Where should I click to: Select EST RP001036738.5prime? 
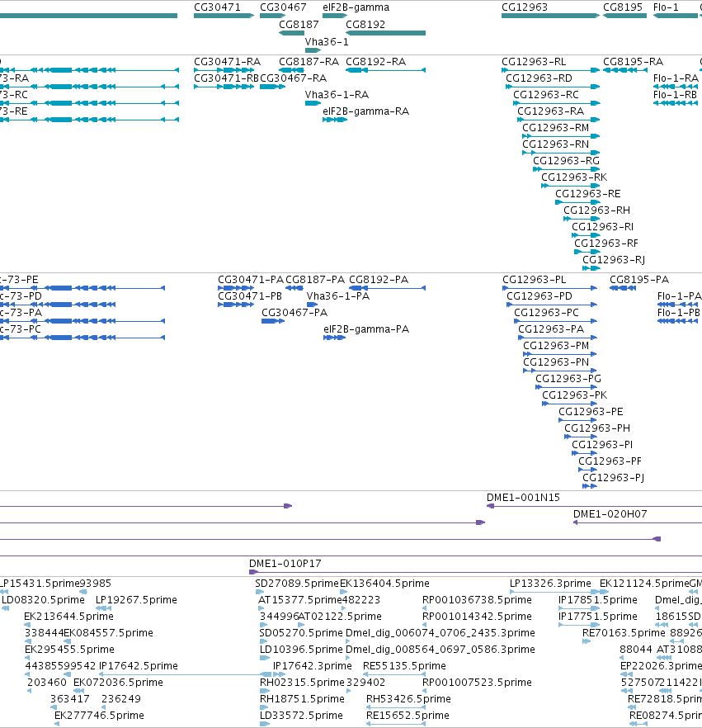[477, 600]
